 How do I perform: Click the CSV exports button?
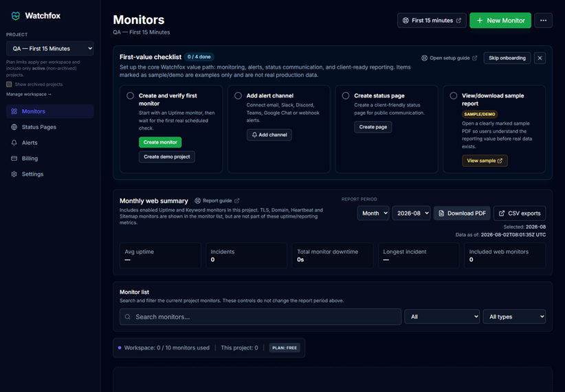520,214
